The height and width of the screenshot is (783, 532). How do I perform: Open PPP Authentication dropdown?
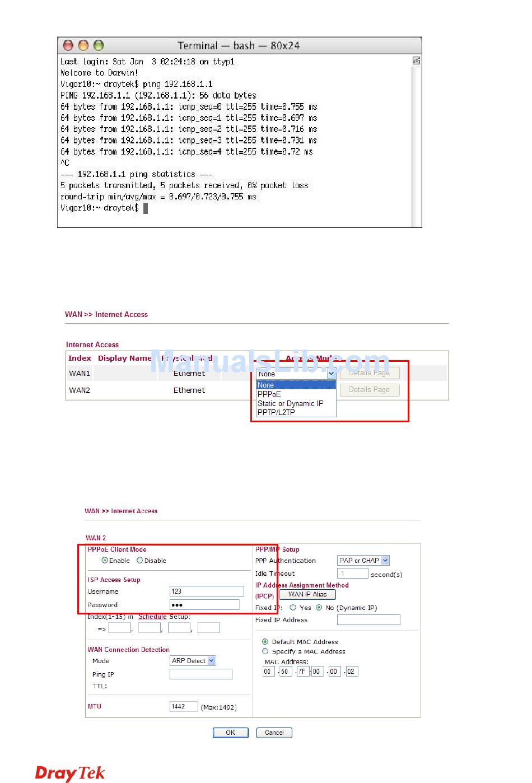coord(363,561)
